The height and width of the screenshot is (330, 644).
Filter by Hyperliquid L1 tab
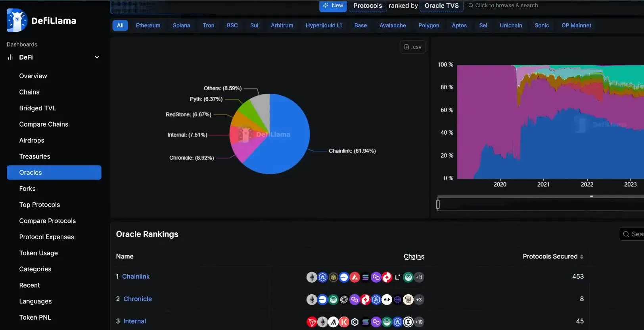click(324, 25)
